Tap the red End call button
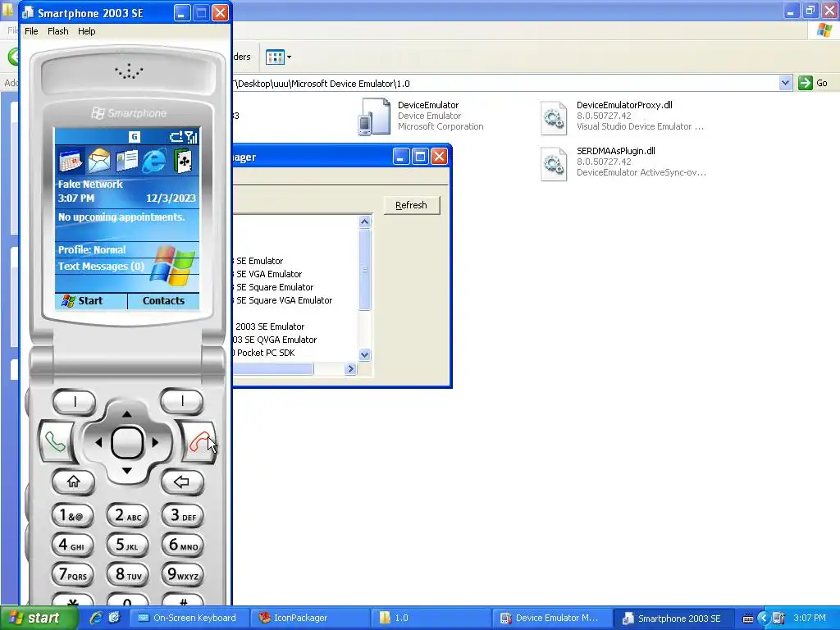 (199, 442)
